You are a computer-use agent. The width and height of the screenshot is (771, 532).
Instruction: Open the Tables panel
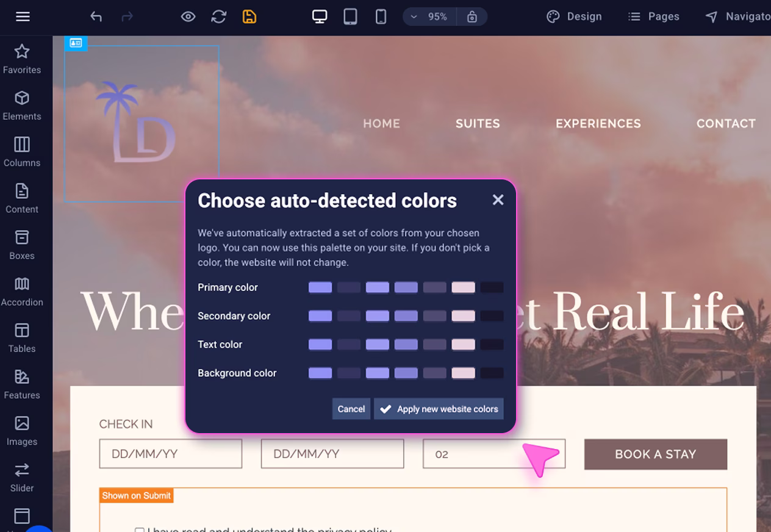[x=22, y=337]
